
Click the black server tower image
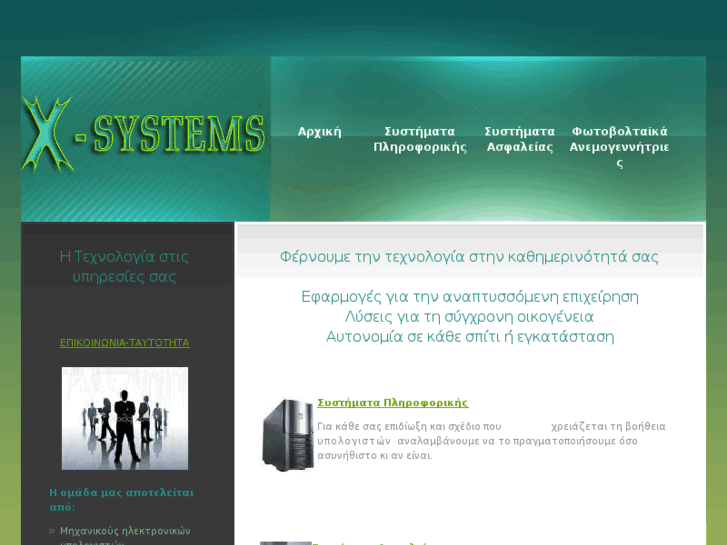(287, 435)
